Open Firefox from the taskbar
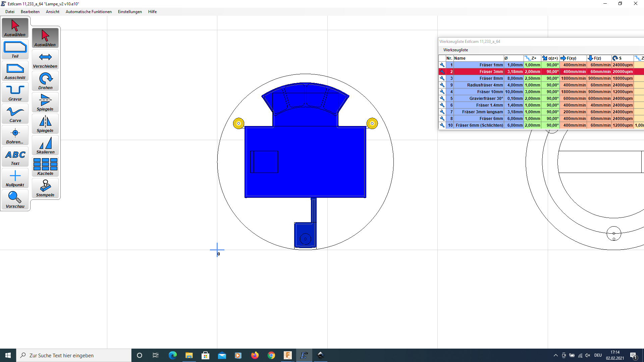This screenshot has height=362, width=644. [255, 355]
